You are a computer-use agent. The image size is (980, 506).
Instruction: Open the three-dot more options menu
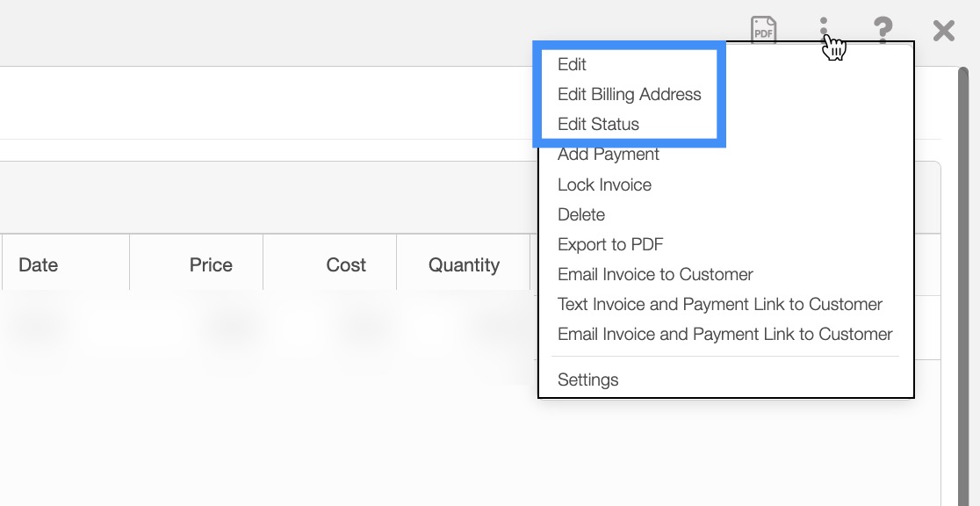824,30
